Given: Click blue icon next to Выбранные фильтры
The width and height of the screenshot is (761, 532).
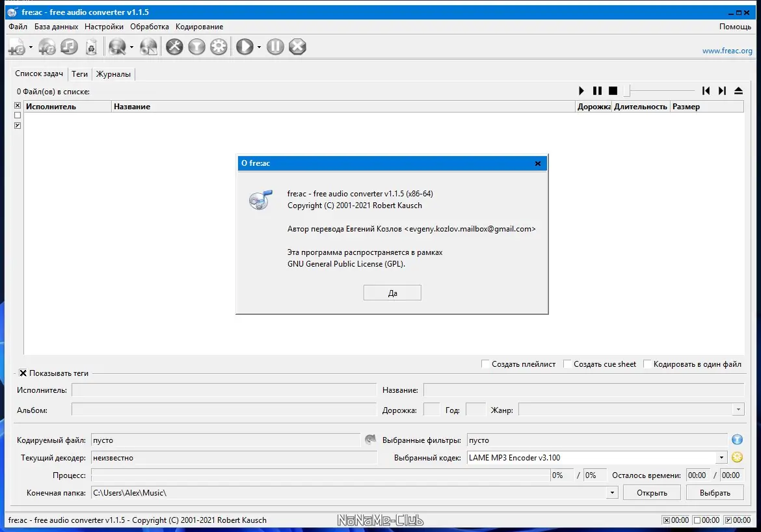Looking at the screenshot, I should (737, 440).
